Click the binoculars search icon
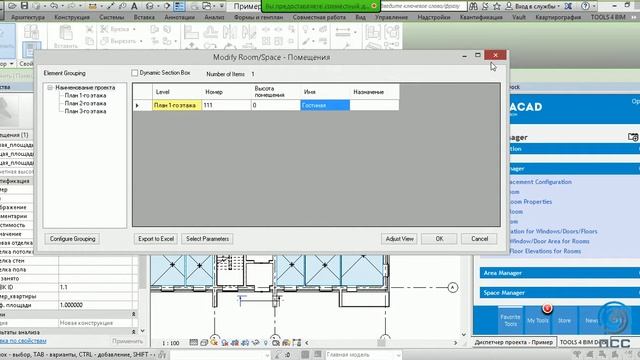 [473, 6]
